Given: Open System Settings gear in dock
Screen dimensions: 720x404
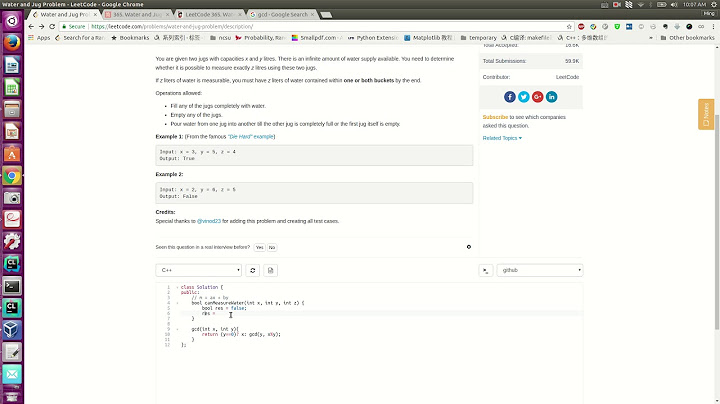Looking at the screenshot, I should coord(12,241).
